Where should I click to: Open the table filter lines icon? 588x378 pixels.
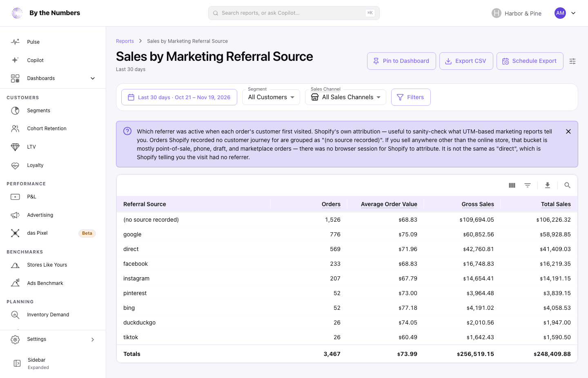[528, 185]
